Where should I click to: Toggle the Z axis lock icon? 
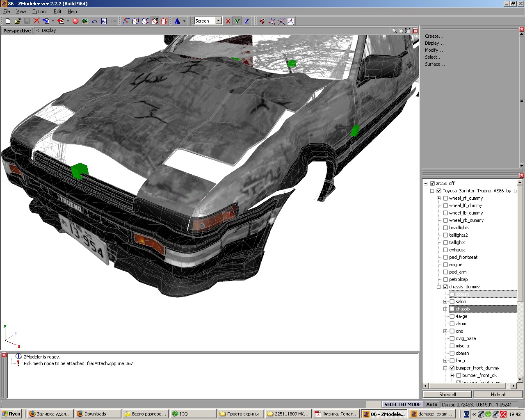pyautogui.click(x=247, y=21)
